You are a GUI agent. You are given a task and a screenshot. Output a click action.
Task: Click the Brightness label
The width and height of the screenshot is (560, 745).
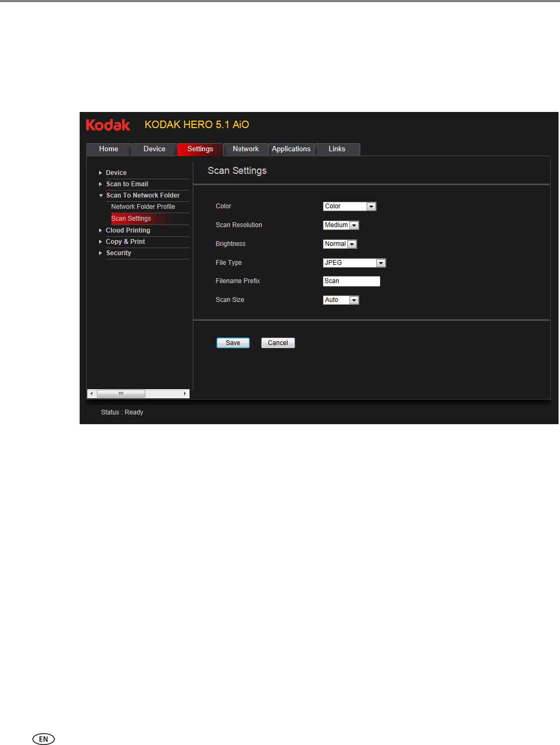click(230, 244)
